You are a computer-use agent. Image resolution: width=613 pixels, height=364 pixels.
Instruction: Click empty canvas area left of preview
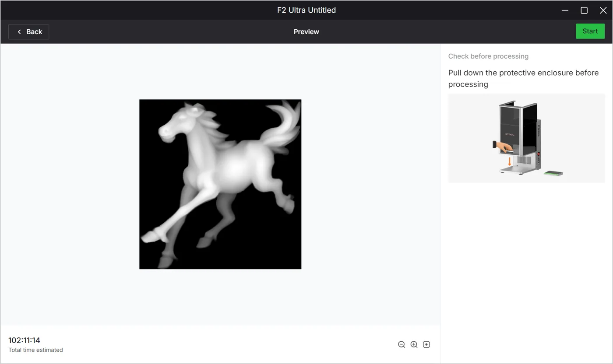[70, 184]
